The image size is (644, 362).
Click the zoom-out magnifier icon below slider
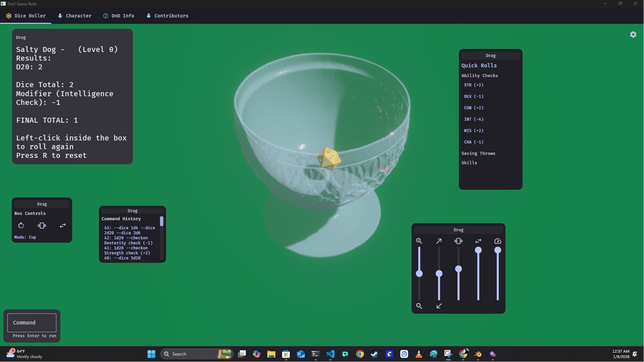pyautogui.click(x=419, y=306)
